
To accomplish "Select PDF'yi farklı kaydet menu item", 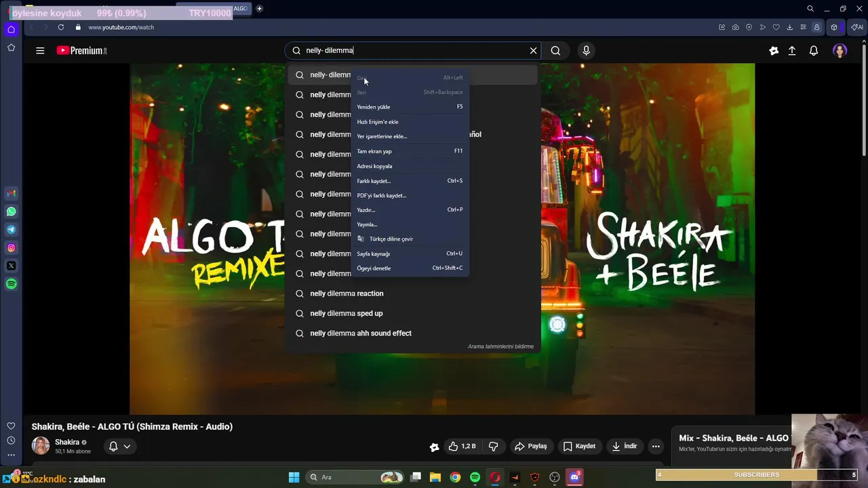I will pyautogui.click(x=410, y=195).
